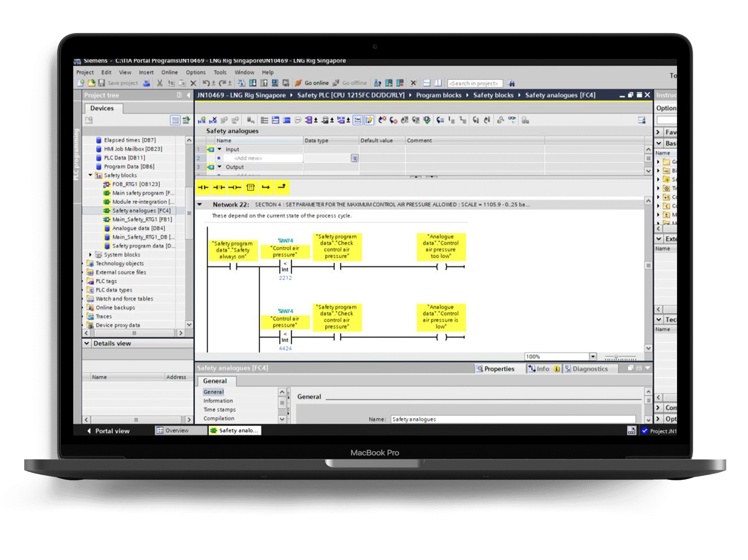Collapse the Details view panel
Image resolution: width=748 pixels, height=560 pixels.
pyautogui.click(x=87, y=343)
